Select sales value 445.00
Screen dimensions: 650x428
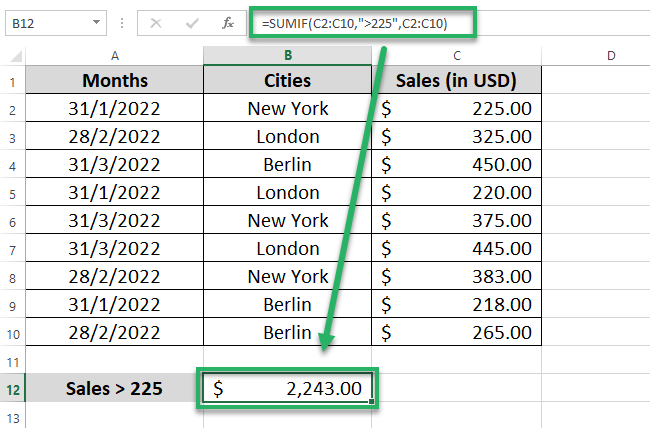point(456,248)
